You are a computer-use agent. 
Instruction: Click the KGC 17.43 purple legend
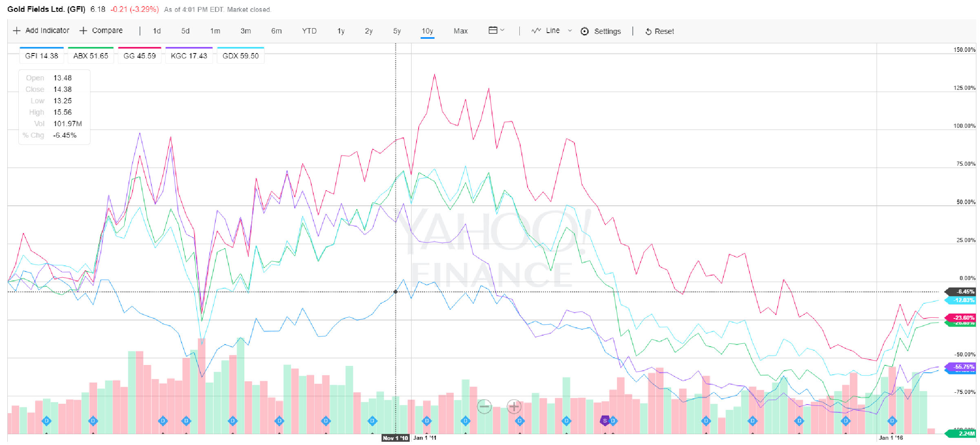click(189, 56)
